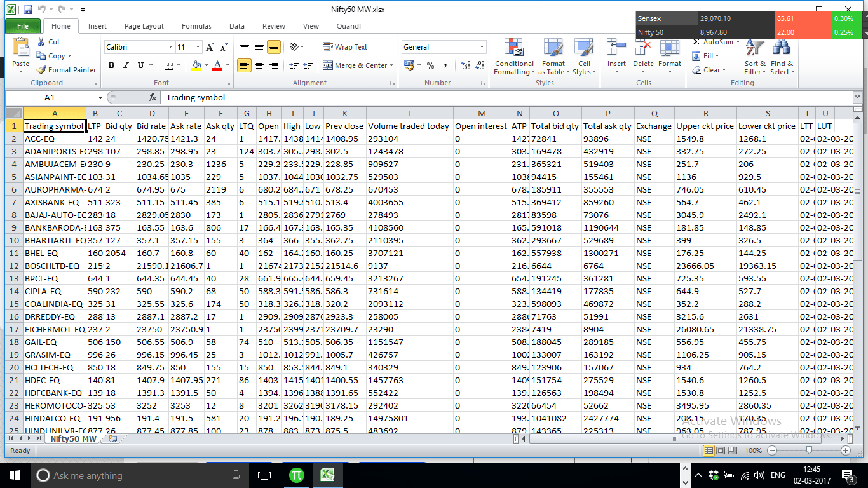Switch to the Data tab

237,26
